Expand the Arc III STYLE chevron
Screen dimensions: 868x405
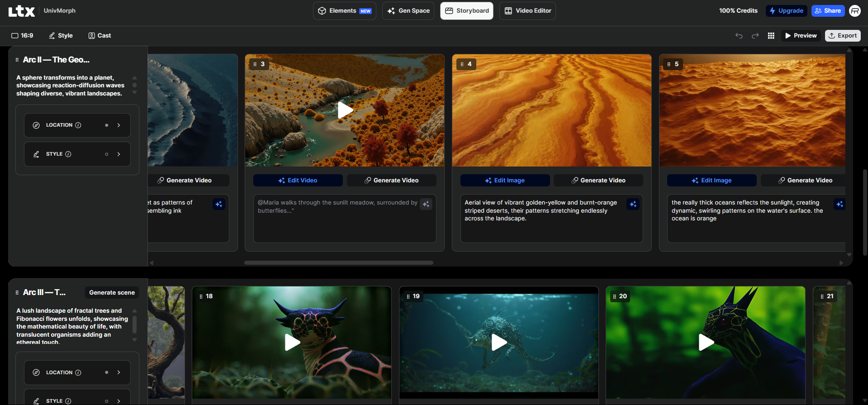click(x=119, y=401)
